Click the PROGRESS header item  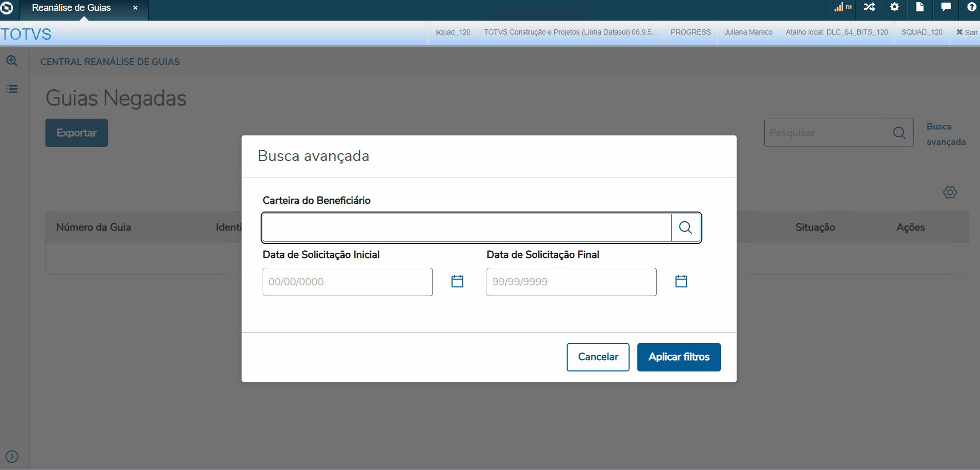click(690, 33)
